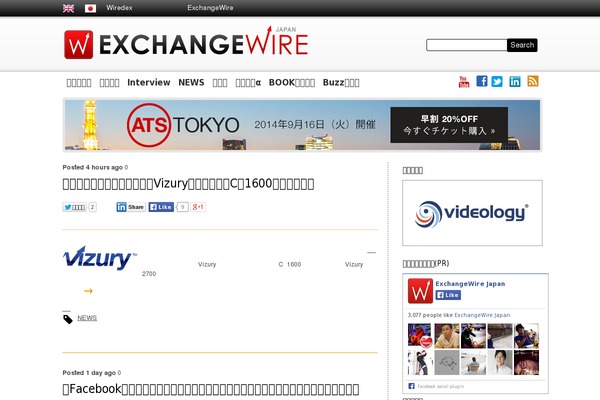Viewport: 600px width, 400px height.
Task: Open the Twitter icon in header
Action: click(497, 81)
